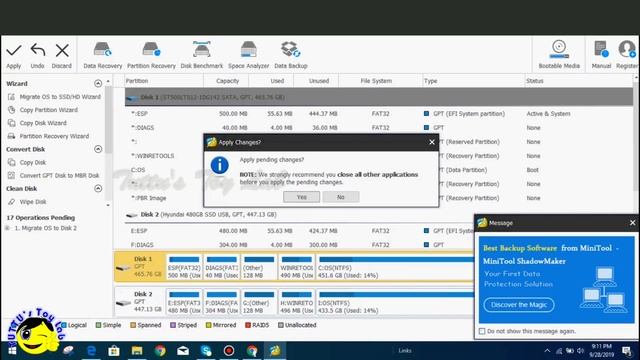Image resolution: width=640 pixels, height=360 pixels.
Task: Sort by Status column header
Action: [579, 81]
